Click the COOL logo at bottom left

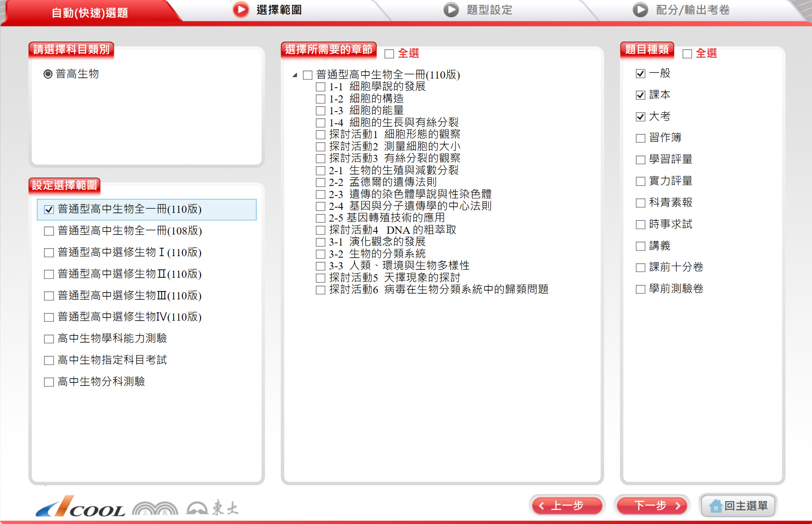tap(81, 507)
